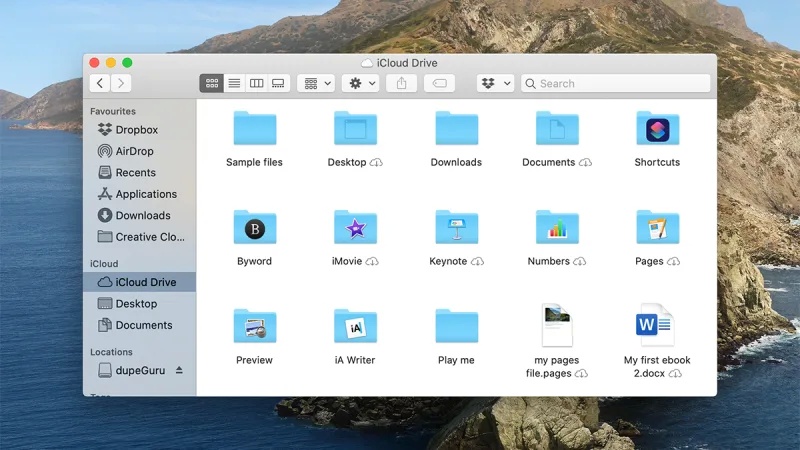This screenshot has width=800, height=450.
Task: Download My first ebook 2.docx via cloud icon
Action: pyautogui.click(x=675, y=374)
